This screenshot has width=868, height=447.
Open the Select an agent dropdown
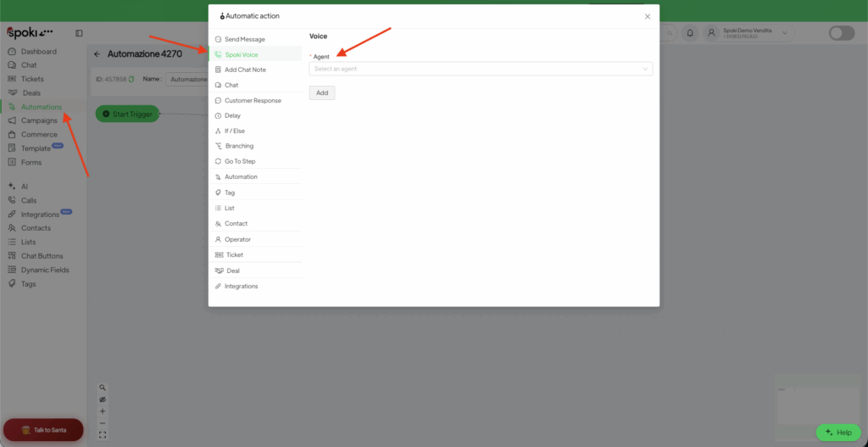tap(480, 69)
